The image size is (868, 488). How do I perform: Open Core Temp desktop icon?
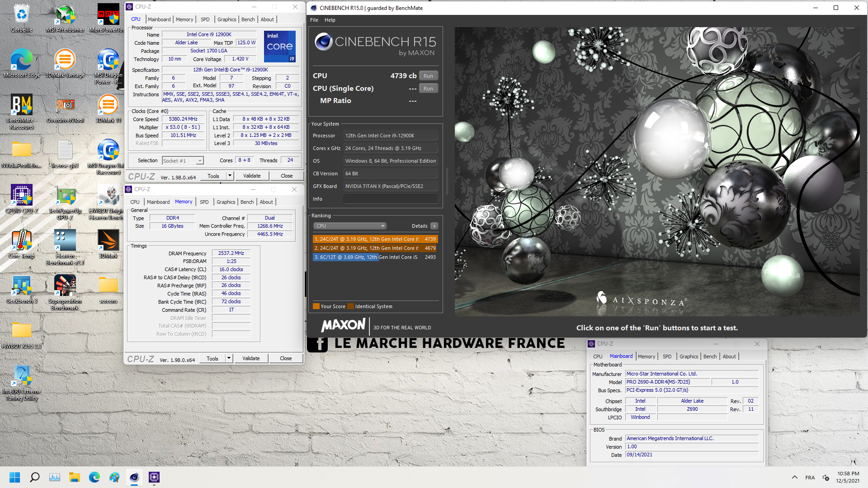coord(21,244)
